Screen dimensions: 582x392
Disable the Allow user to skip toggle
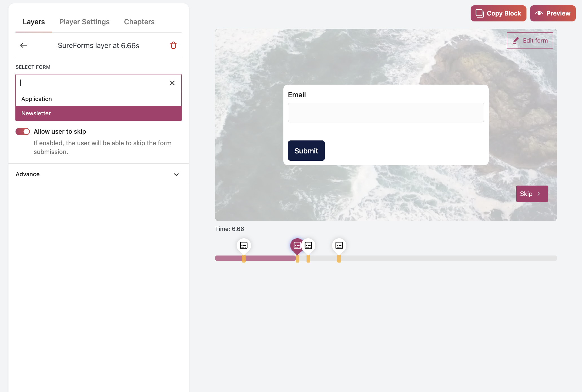(x=23, y=131)
